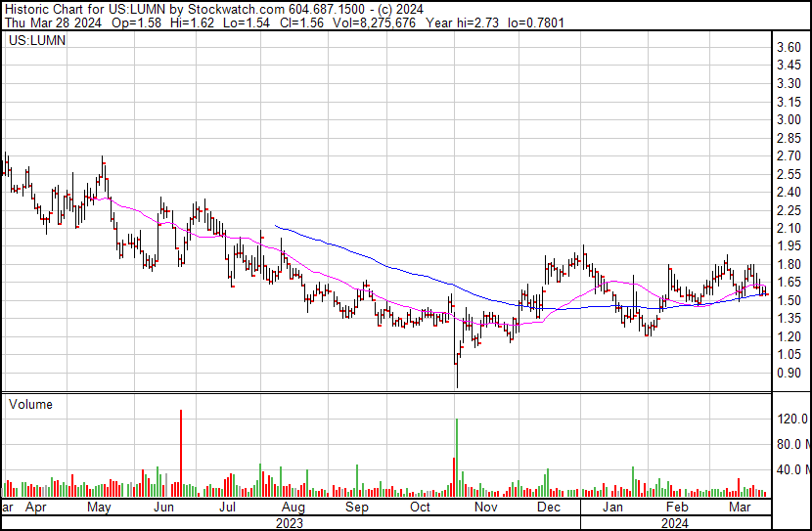The image size is (812, 531).
Task: Click the 1.50 price axis label
Action: click(x=788, y=300)
